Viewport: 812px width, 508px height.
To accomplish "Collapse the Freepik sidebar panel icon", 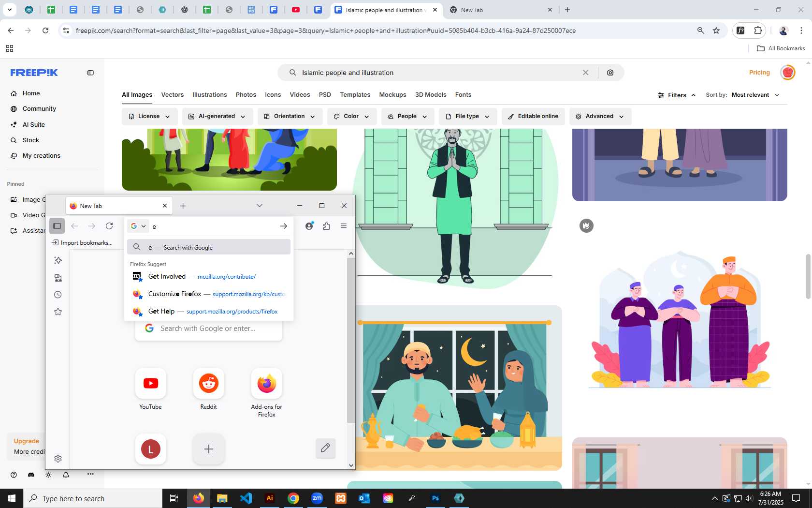I will [x=90, y=73].
